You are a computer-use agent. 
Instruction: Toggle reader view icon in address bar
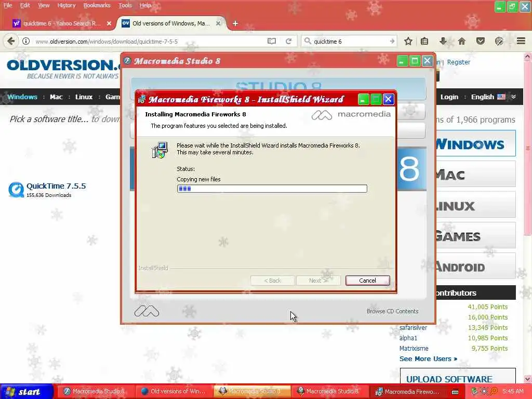pos(271,41)
